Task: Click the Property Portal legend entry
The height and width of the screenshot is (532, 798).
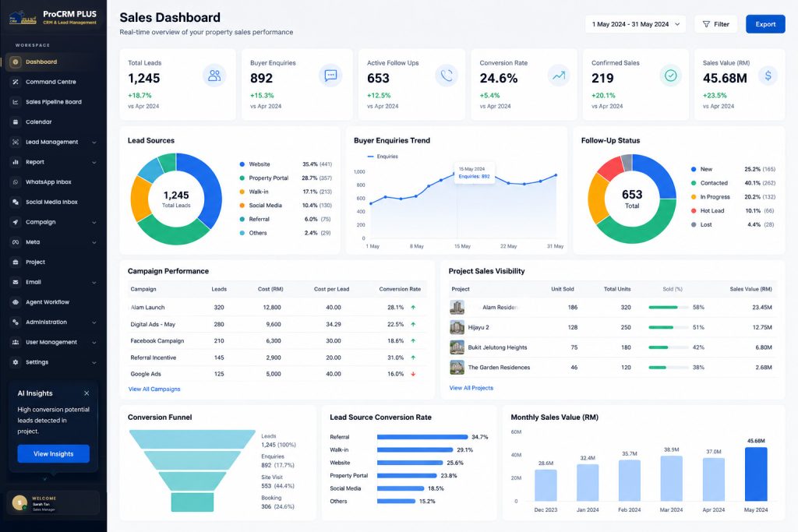Action: coord(285,178)
